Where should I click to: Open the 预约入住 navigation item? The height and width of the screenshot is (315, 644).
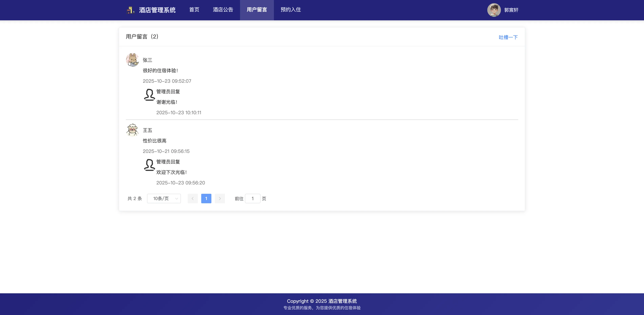[x=290, y=10]
